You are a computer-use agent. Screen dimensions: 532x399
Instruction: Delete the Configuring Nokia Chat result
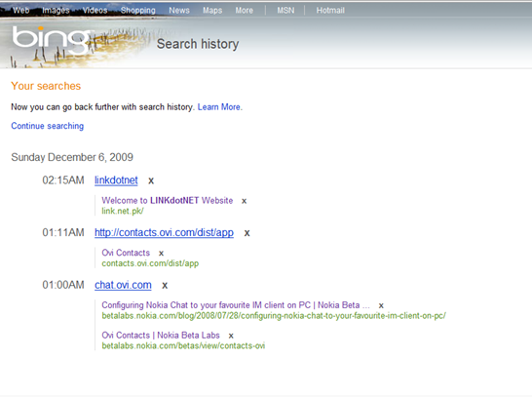pyautogui.click(x=381, y=305)
